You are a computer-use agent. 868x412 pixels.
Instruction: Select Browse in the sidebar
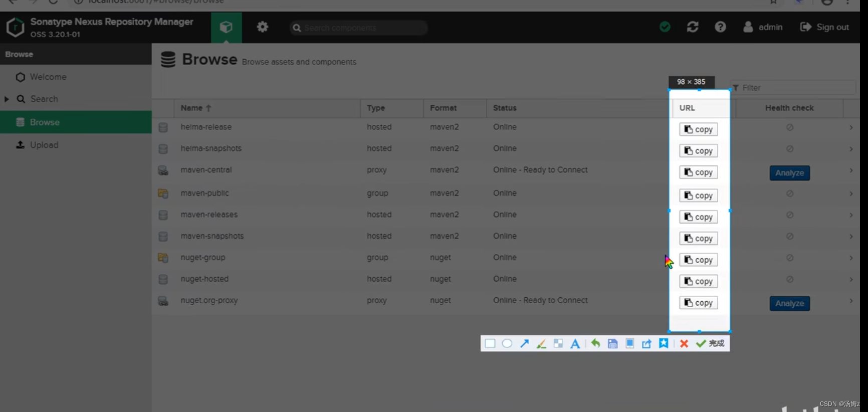[x=76, y=122]
